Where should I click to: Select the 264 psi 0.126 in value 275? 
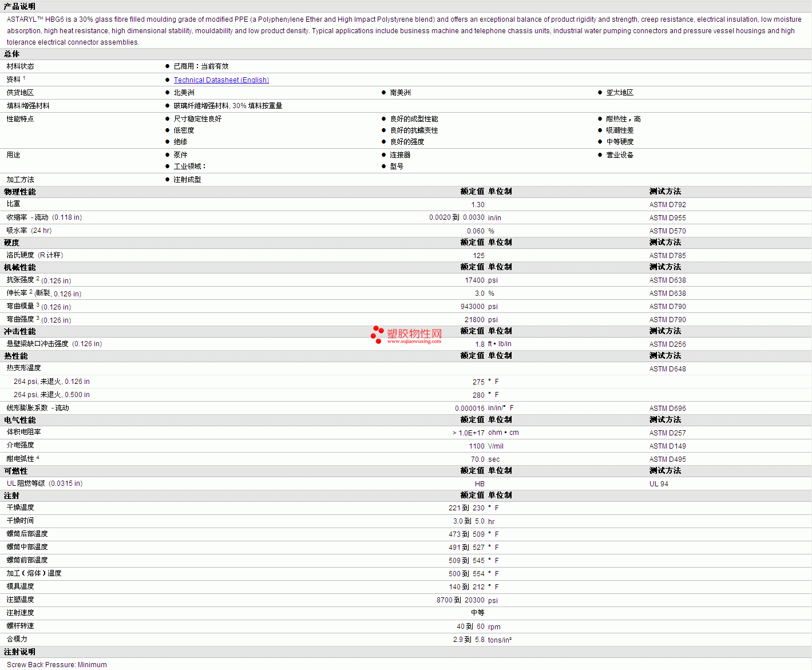coord(478,382)
